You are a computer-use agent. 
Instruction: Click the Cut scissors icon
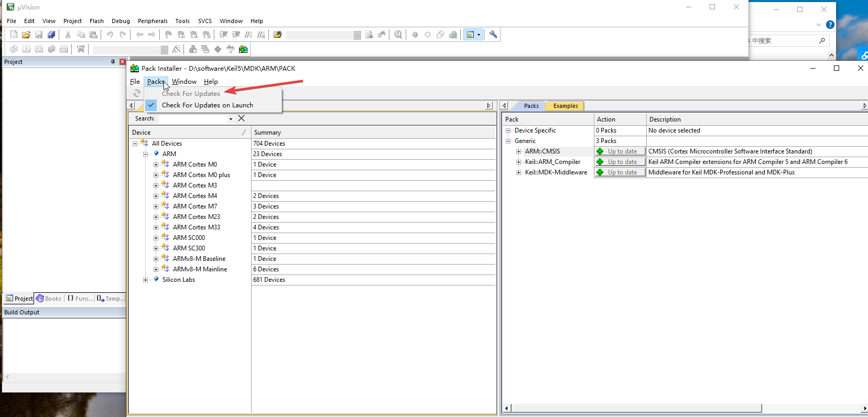click(x=68, y=35)
